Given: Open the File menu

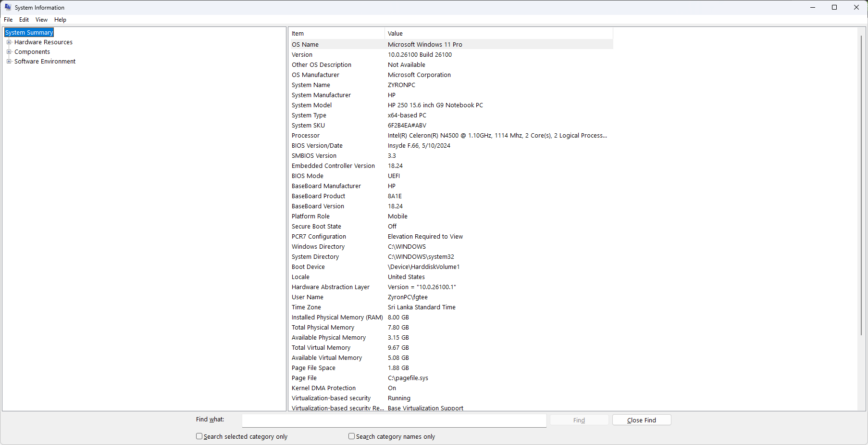Looking at the screenshot, I should [x=8, y=20].
